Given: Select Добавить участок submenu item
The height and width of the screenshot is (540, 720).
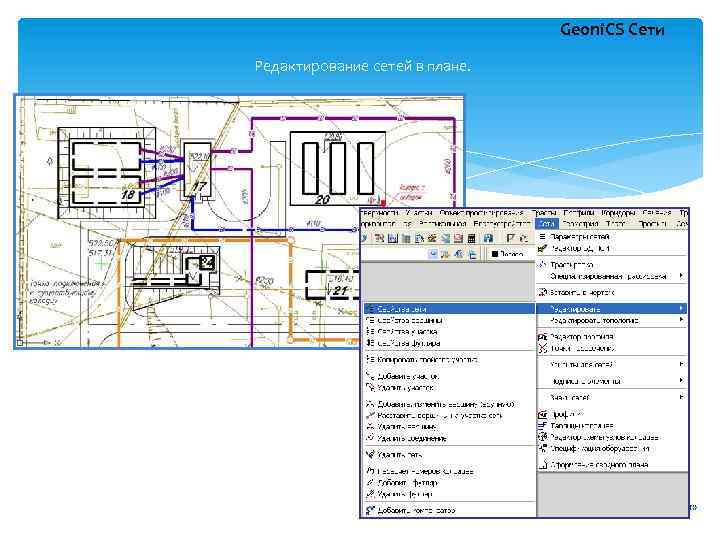Looking at the screenshot, I should coord(408,376).
